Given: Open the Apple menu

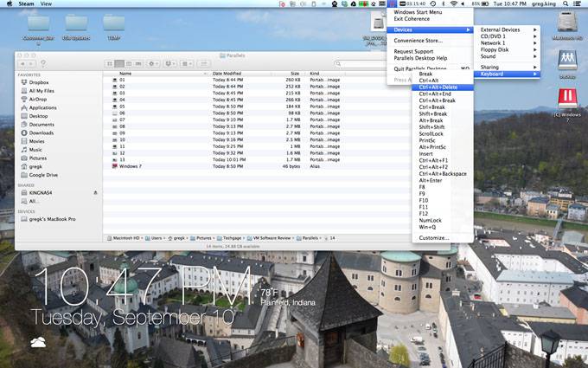Looking at the screenshot, I should (x=10, y=3).
